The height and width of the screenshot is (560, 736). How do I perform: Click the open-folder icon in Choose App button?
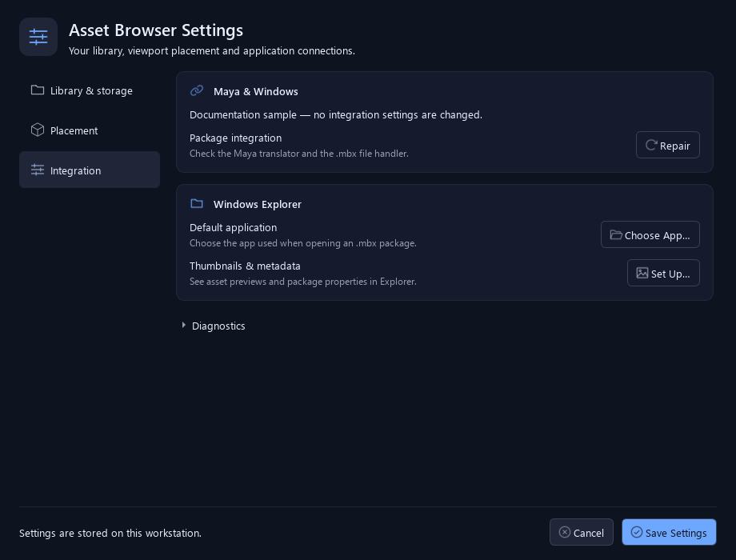tap(616, 234)
